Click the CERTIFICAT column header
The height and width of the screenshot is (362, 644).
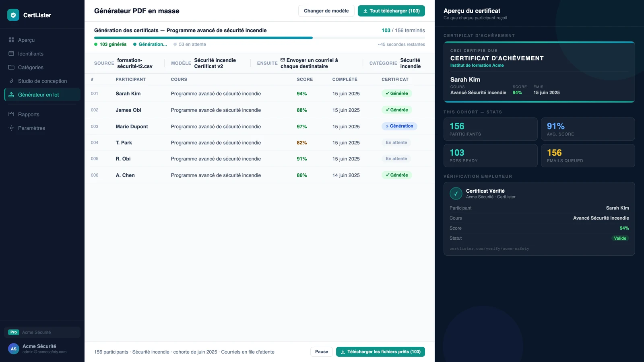tap(395, 79)
